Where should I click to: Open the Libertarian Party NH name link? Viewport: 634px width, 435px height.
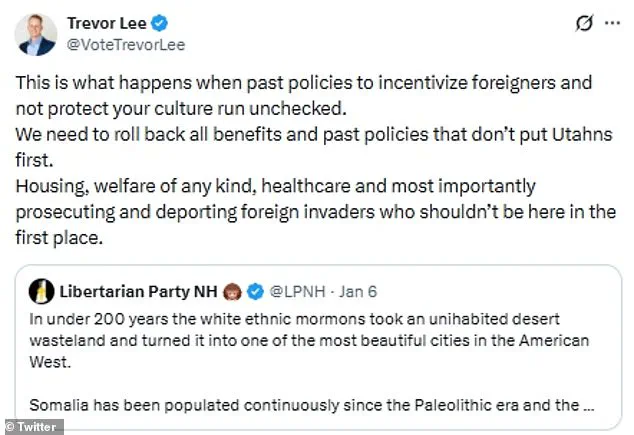(137, 291)
